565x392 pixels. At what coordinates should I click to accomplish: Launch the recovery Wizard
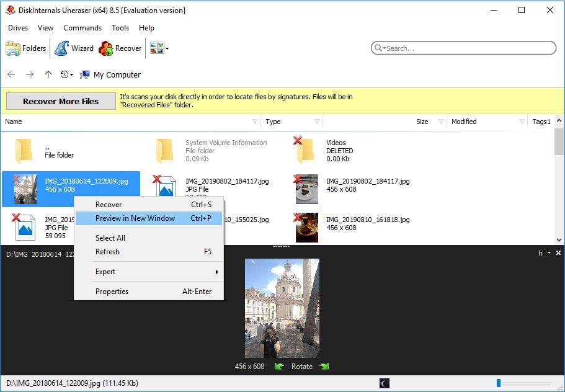pyautogui.click(x=74, y=48)
